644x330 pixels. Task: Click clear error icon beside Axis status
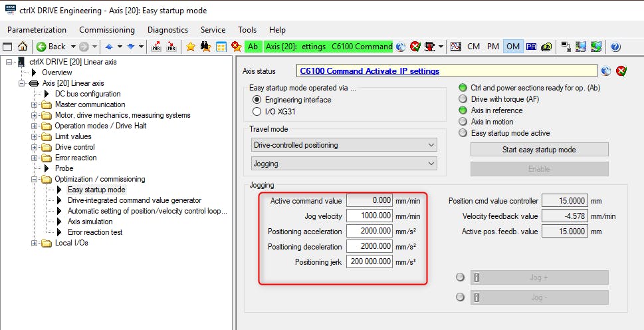tap(621, 71)
